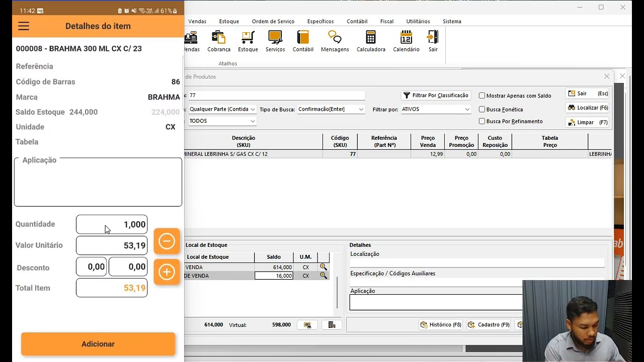644x362 pixels.
Task: Expand the Filtrar por ATIVOS dropdown
Action: tap(467, 109)
